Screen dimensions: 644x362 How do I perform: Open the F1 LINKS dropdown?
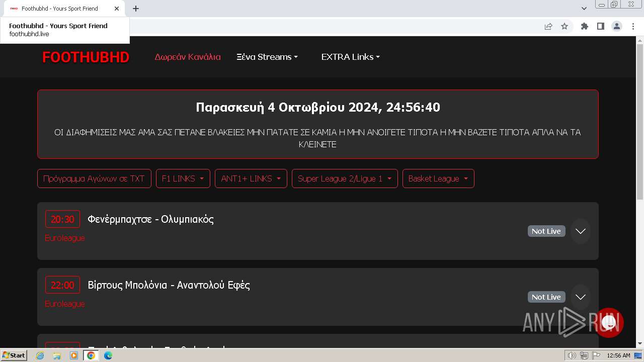tap(183, 178)
